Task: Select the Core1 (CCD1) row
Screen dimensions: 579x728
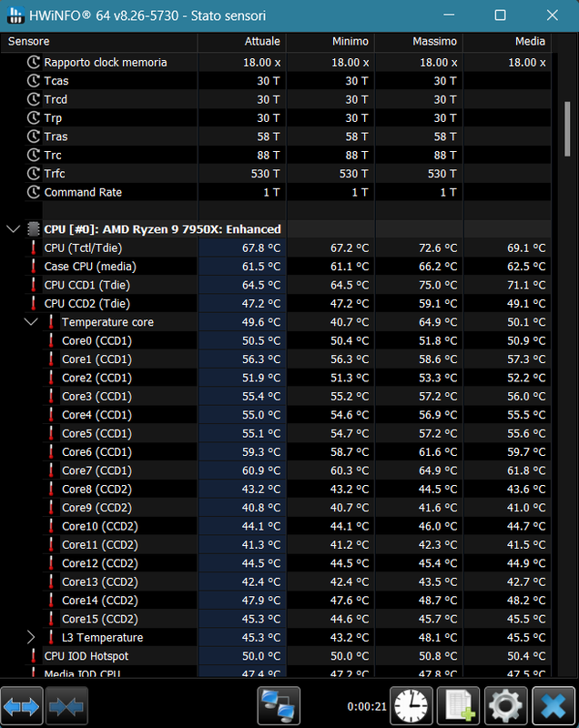Action: coord(297,359)
